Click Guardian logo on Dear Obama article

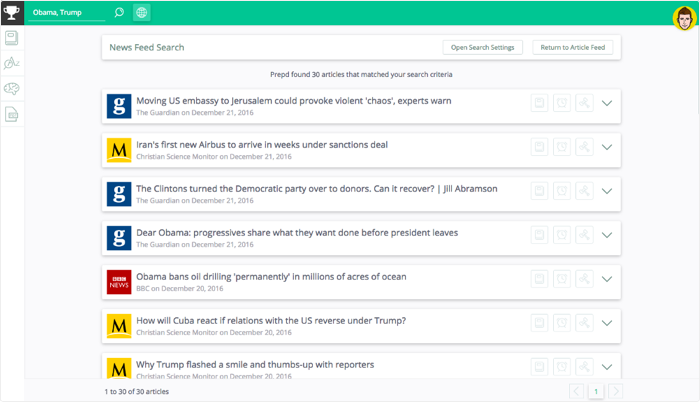click(x=119, y=238)
